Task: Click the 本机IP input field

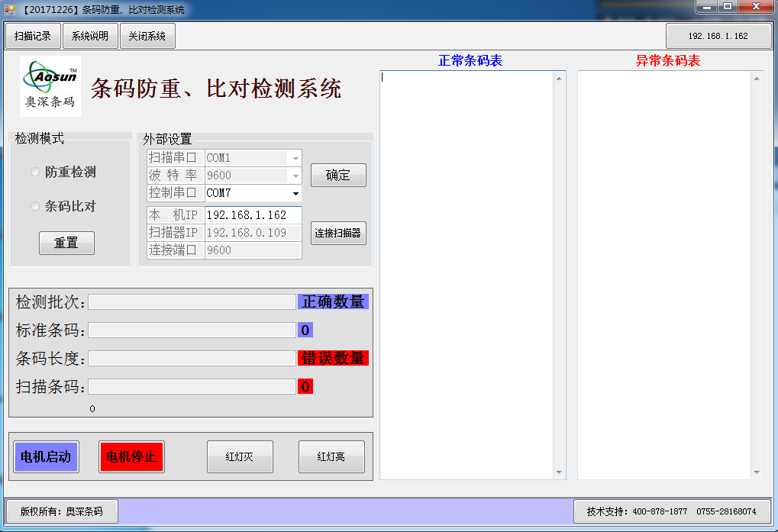Action: point(253,215)
